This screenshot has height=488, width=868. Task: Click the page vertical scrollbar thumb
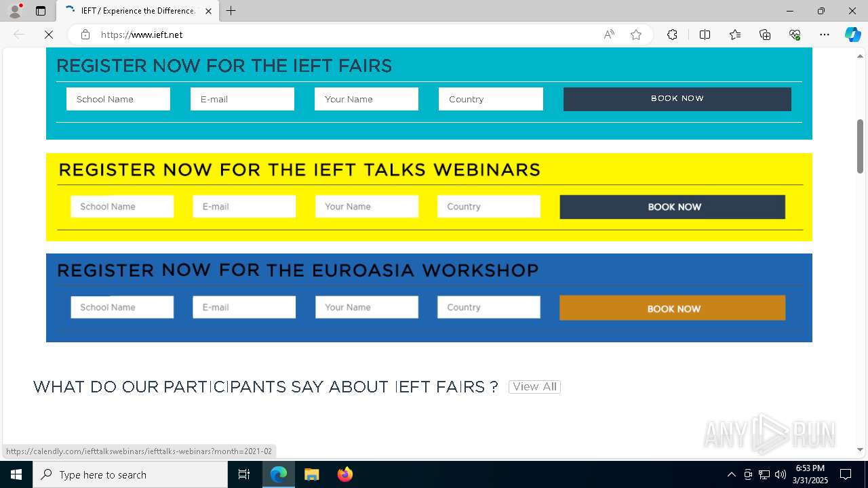click(860, 146)
